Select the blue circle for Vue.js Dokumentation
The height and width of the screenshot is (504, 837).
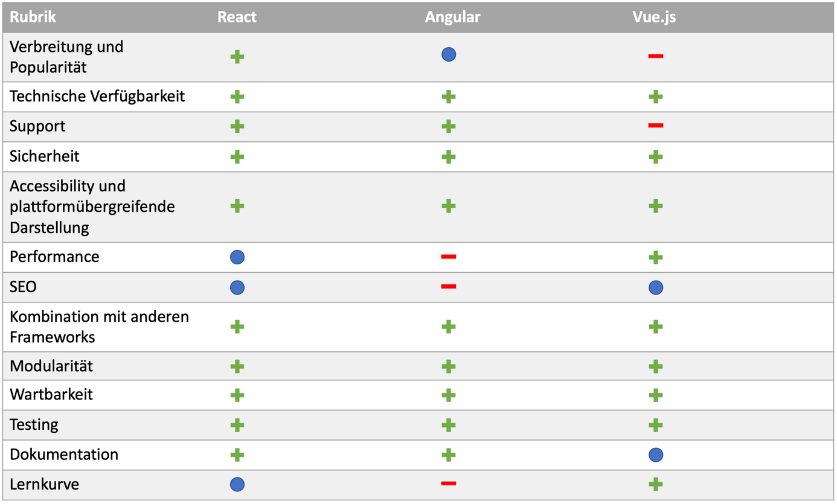point(656,455)
